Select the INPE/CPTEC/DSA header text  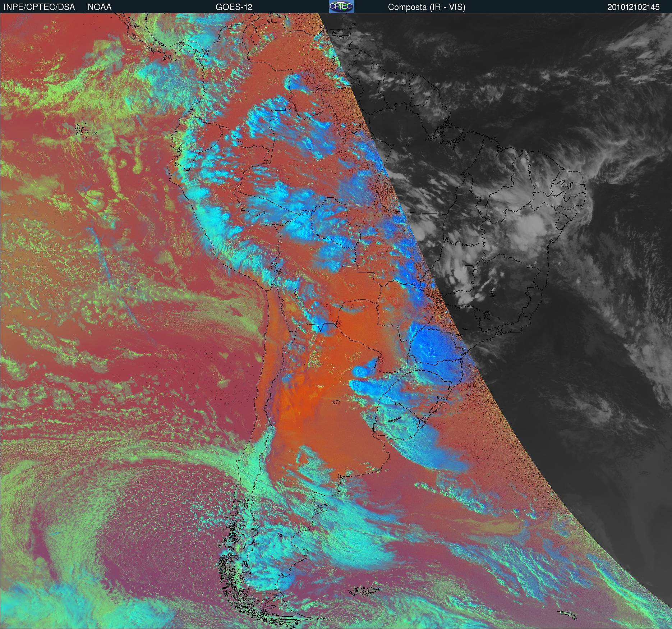pyautogui.click(x=39, y=7)
